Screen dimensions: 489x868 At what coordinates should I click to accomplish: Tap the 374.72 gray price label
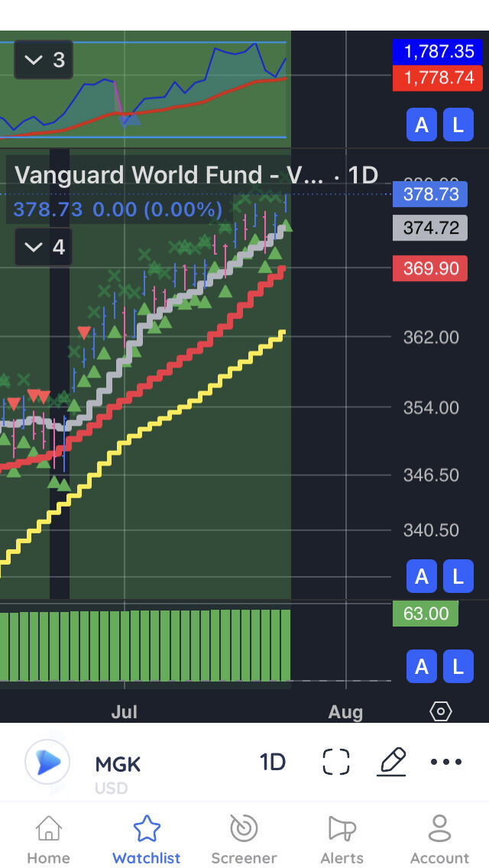[x=430, y=228]
